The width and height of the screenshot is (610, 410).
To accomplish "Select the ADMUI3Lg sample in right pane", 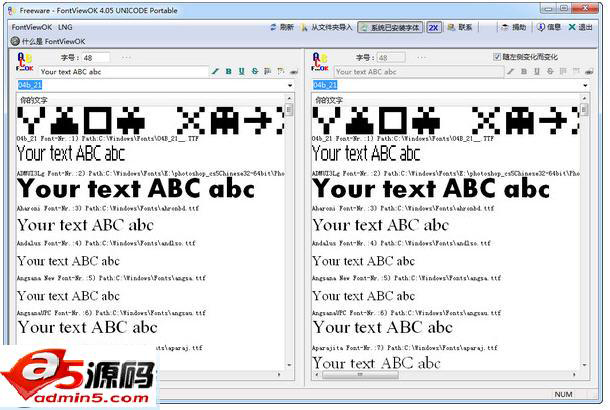I will pyautogui.click(x=366, y=154).
